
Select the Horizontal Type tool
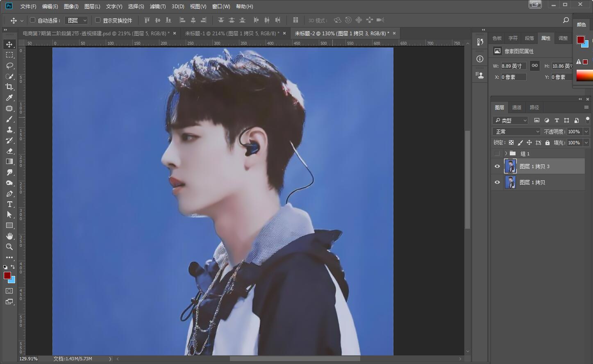click(x=9, y=204)
